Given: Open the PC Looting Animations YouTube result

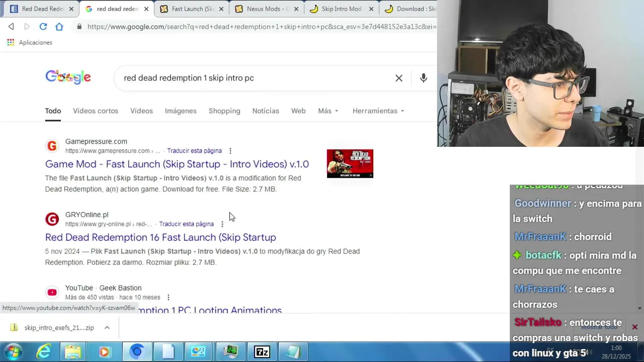Looking at the screenshot, I should 210,309.
